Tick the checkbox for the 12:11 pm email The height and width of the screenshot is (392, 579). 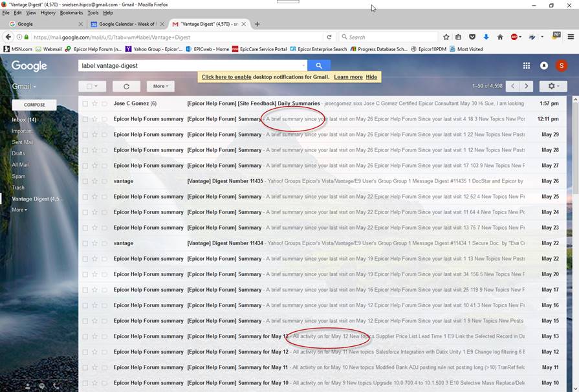[x=85, y=119]
